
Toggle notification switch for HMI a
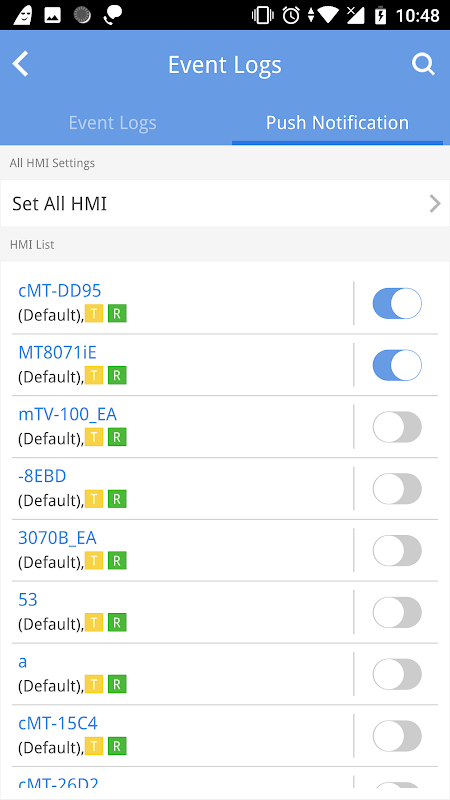[x=397, y=674]
